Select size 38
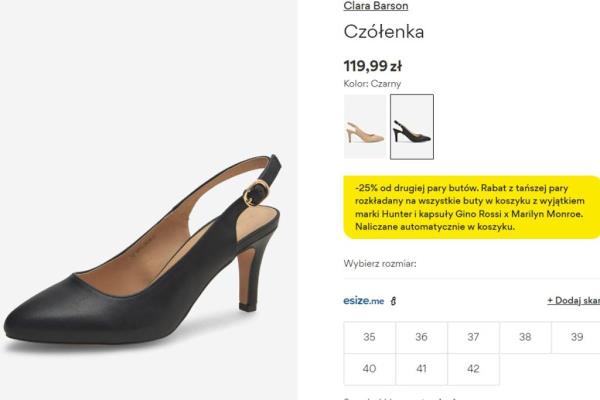 (x=525, y=338)
